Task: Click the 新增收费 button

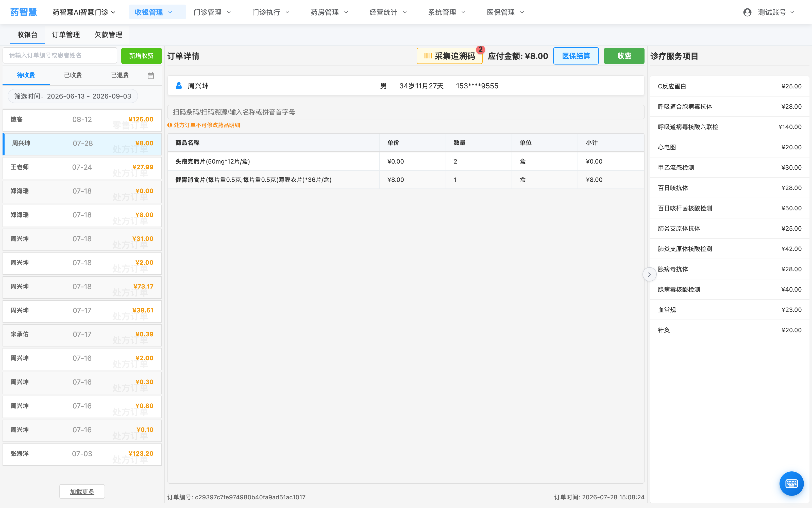Action: pos(141,55)
